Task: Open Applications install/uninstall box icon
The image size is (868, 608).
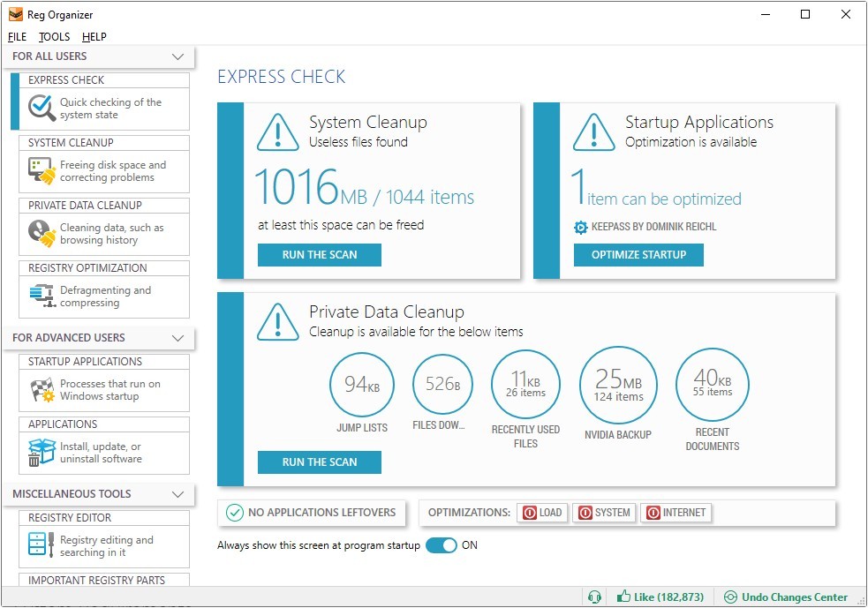Action: pos(42,452)
